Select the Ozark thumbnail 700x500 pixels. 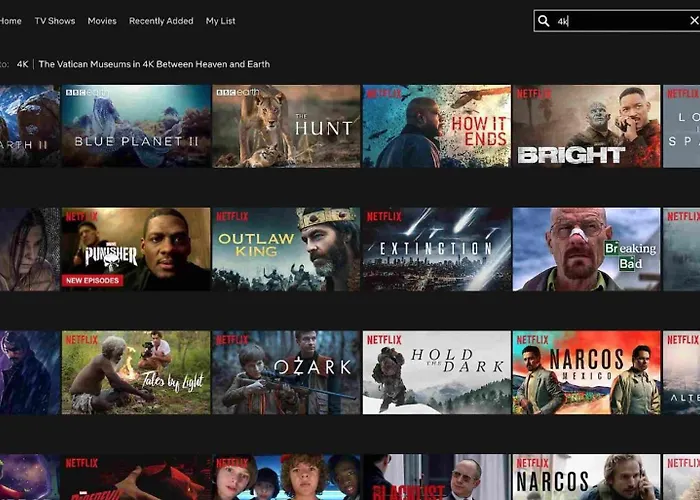click(x=286, y=372)
